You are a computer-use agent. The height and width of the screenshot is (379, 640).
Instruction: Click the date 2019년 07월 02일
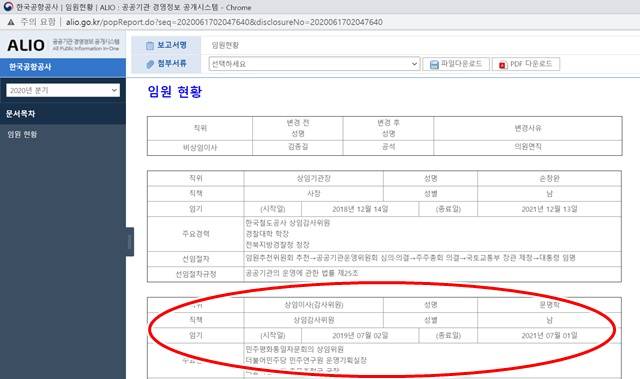pos(360,335)
